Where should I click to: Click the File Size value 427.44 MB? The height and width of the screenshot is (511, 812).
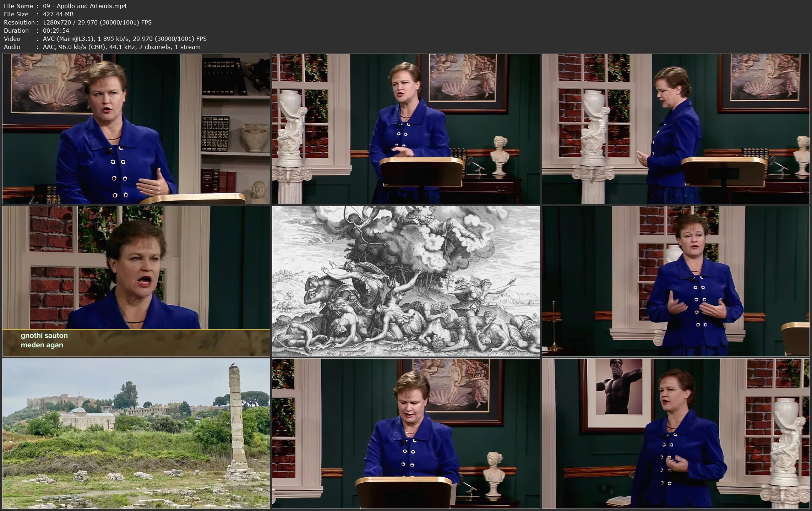click(58, 14)
